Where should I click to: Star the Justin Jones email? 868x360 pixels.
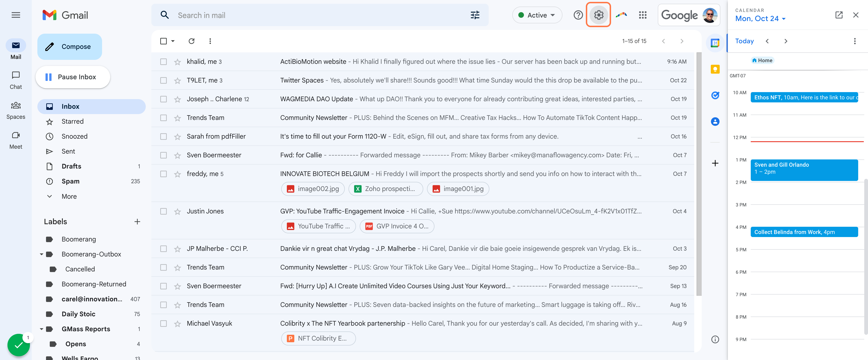(x=178, y=212)
